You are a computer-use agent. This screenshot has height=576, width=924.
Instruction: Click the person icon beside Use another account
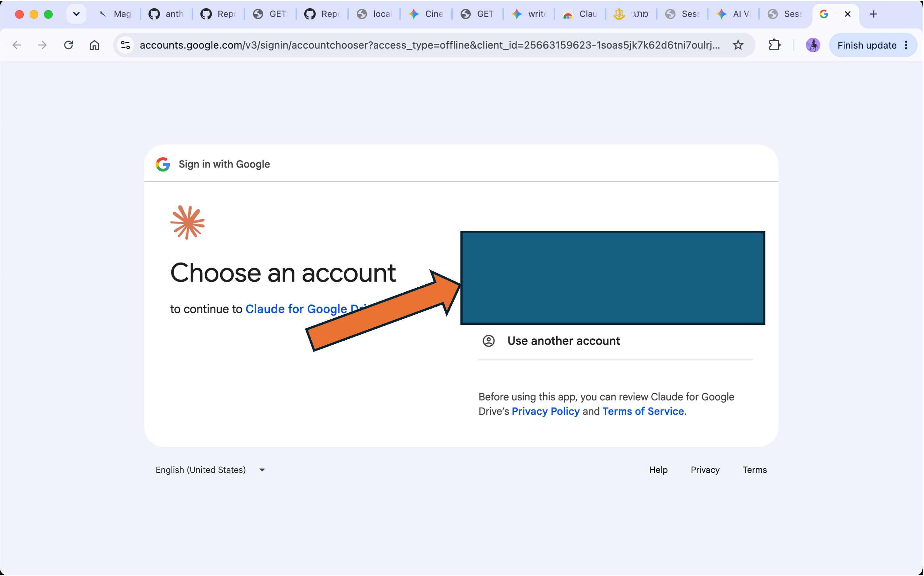[x=488, y=341]
